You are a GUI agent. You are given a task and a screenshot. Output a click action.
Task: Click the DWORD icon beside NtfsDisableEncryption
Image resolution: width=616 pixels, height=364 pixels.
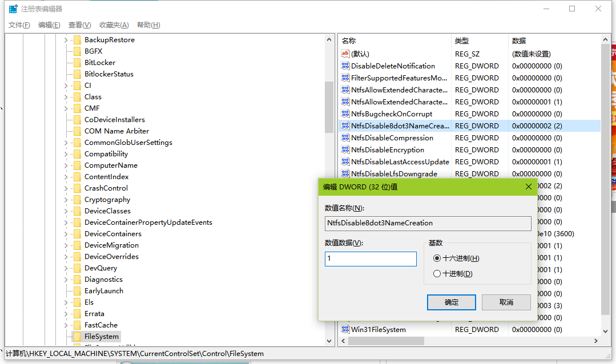[x=345, y=149]
